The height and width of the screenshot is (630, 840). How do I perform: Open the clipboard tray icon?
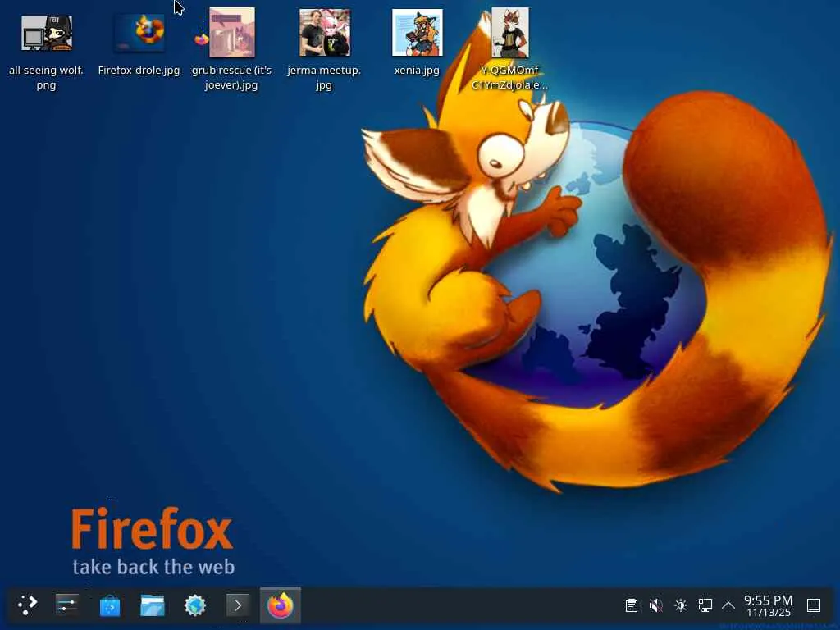pyautogui.click(x=632, y=605)
